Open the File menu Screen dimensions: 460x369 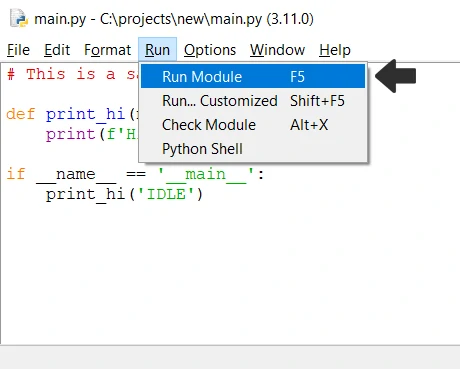[18, 50]
